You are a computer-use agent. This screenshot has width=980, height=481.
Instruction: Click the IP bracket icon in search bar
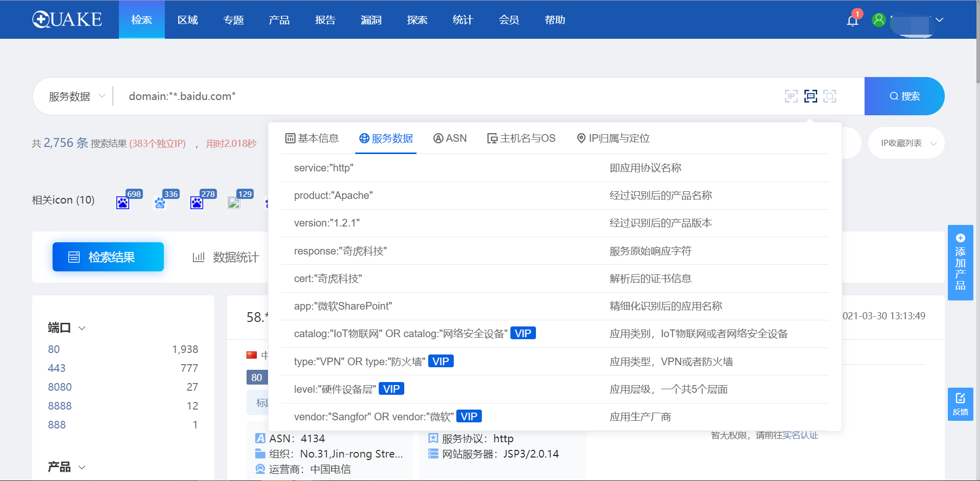[x=791, y=96]
